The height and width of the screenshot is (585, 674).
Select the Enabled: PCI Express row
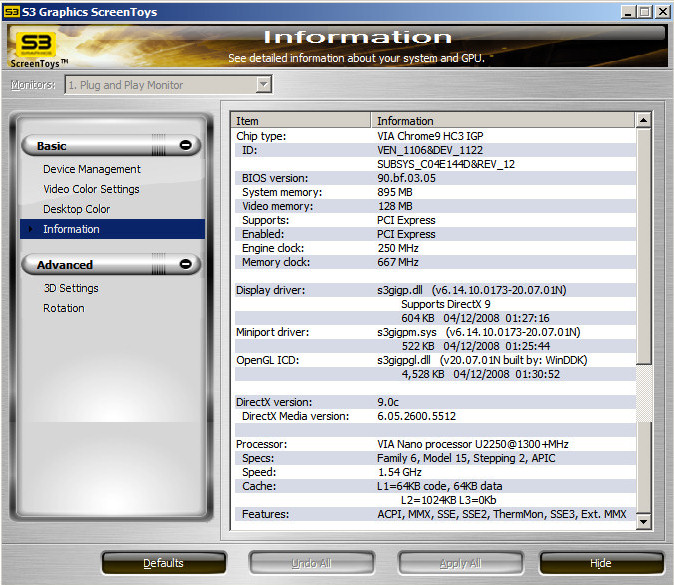pyautogui.click(x=435, y=234)
